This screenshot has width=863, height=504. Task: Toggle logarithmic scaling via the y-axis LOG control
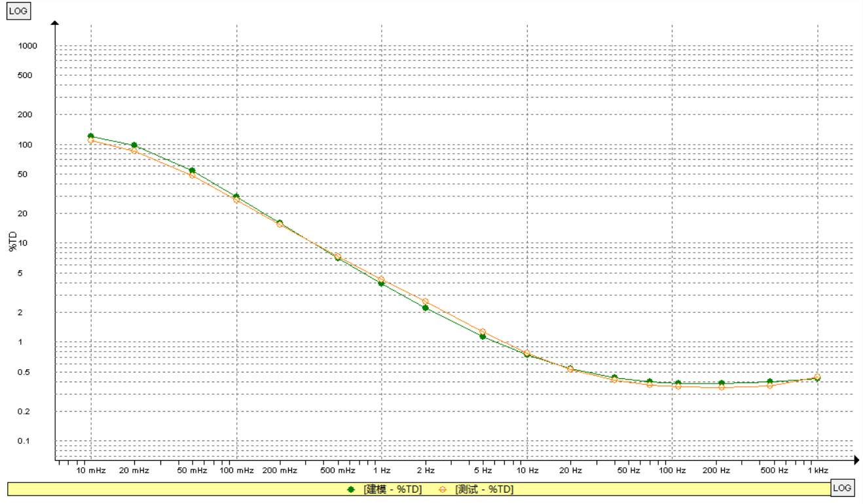18,11
